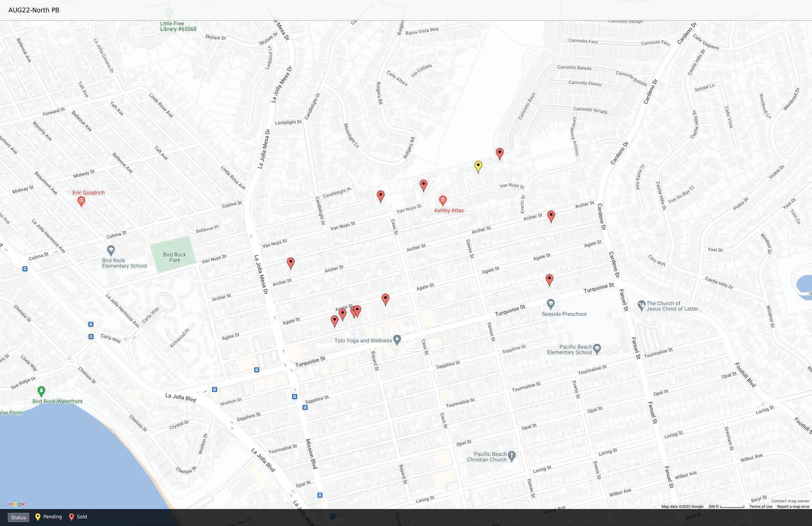Click the 200 ft map scale control
The image size is (812, 526).
tap(726, 506)
